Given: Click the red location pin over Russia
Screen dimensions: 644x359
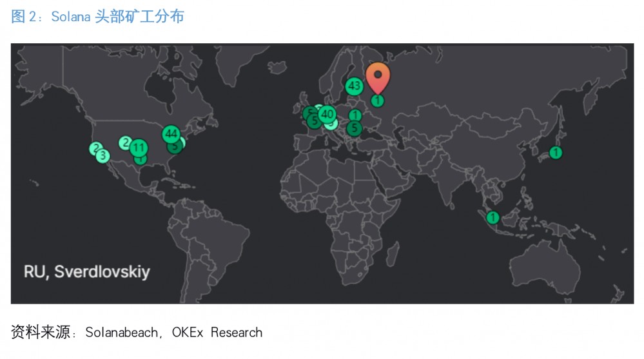Looking at the screenshot, I should [378, 76].
